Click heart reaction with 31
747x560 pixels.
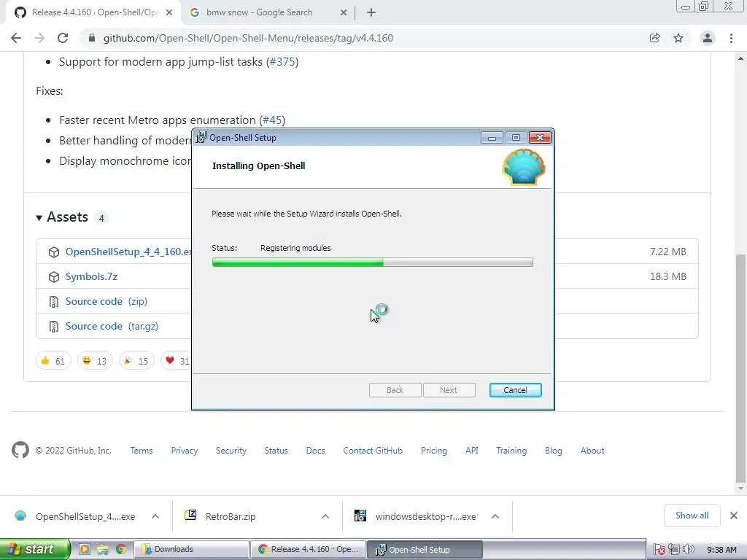click(177, 360)
